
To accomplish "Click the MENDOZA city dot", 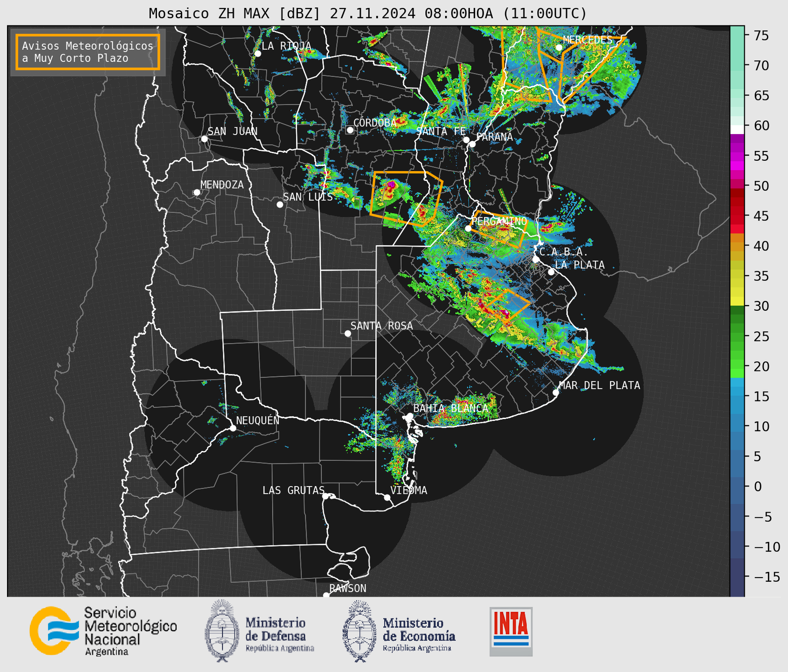I will [197, 193].
